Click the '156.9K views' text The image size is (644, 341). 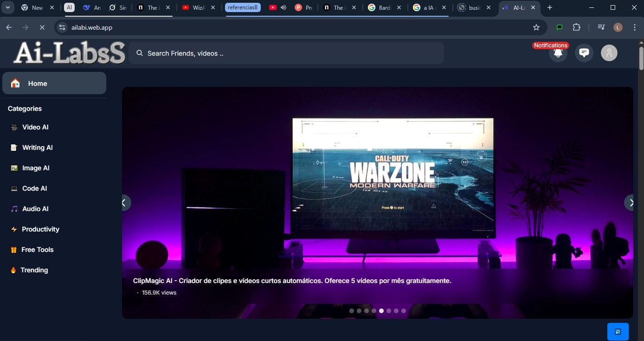159,293
